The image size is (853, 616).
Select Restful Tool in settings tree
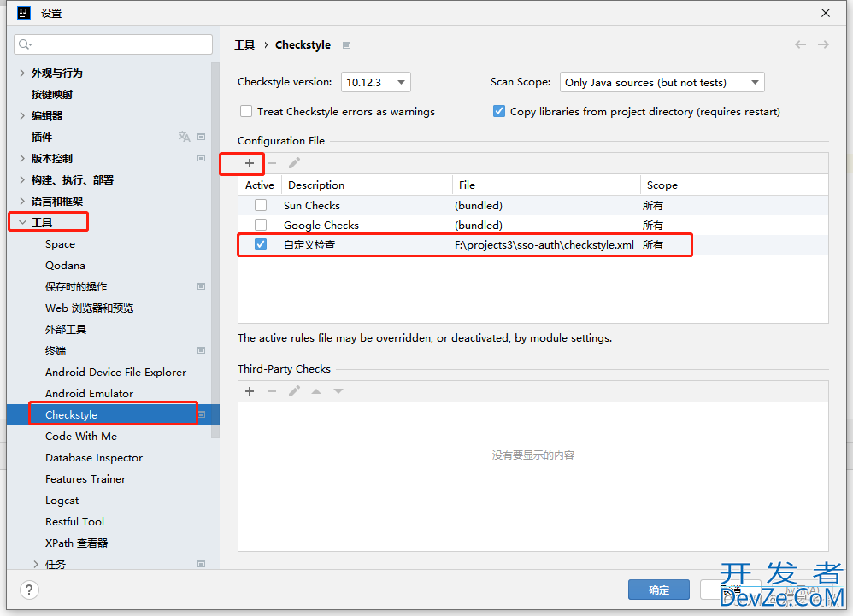tap(75, 522)
